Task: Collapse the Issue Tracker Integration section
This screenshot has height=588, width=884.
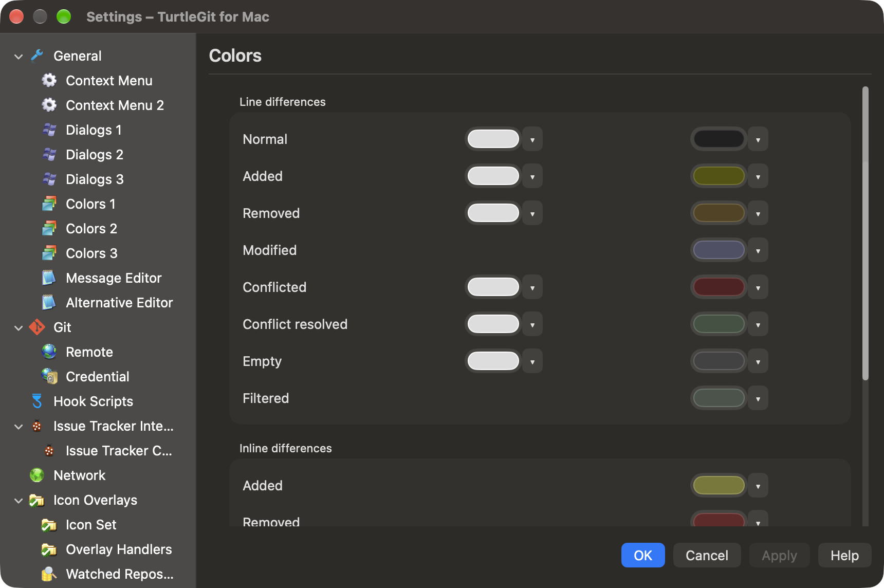Action: pyautogui.click(x=19, y=426)
